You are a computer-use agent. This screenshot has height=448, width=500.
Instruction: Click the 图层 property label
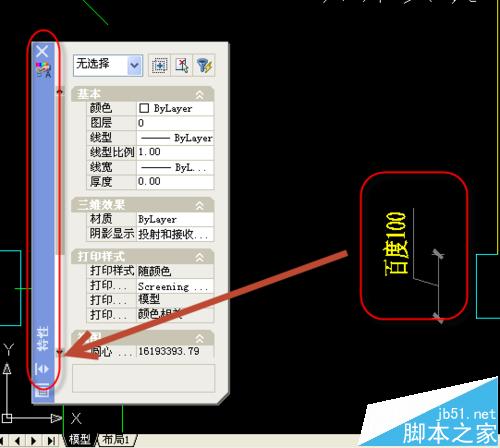click(101, 123)
